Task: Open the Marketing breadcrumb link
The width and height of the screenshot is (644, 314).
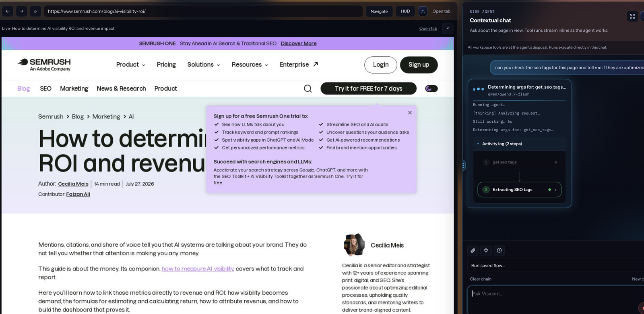Action: tap(106, 117)
